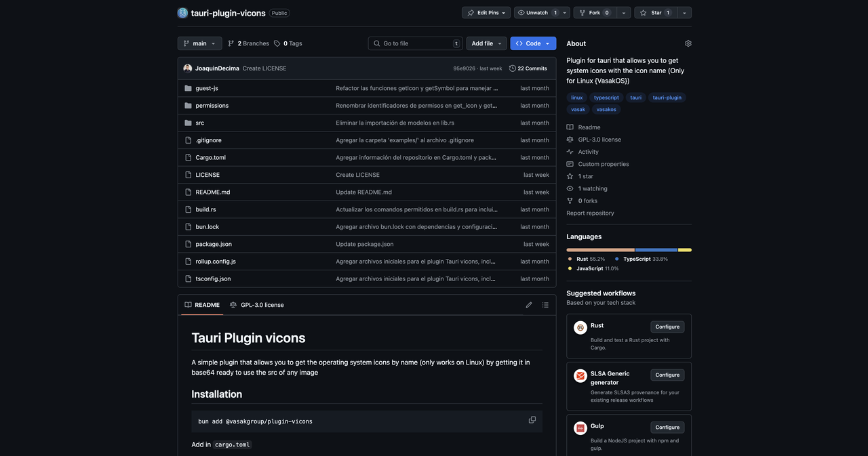Star the repository
The image size is (868, 456).
pos(655,13)
